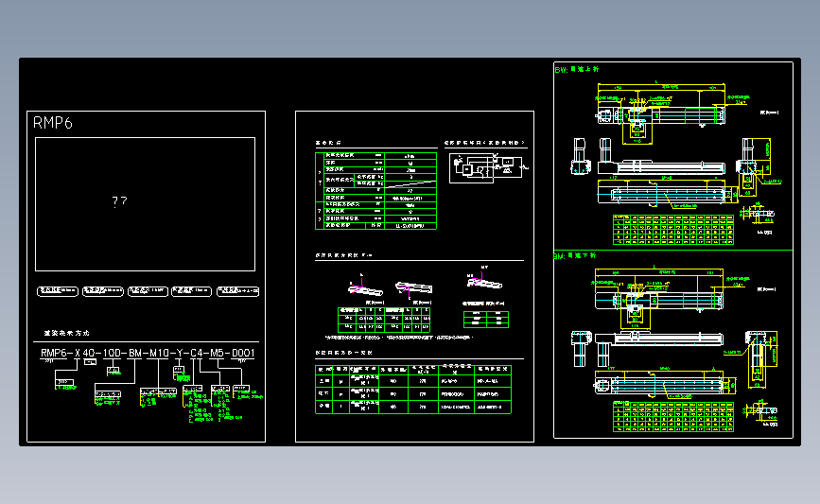Click the sensor wiring circuit diagram

(488, 167)
